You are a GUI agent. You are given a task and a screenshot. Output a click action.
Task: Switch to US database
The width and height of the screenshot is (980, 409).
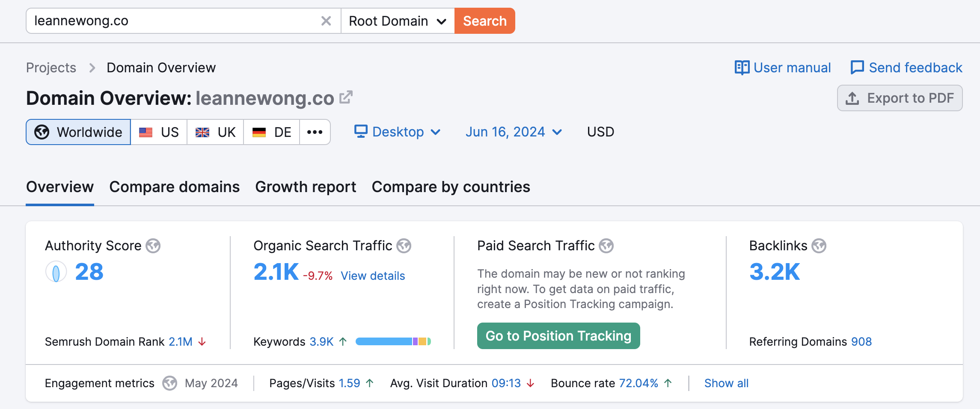click(159, 132)
